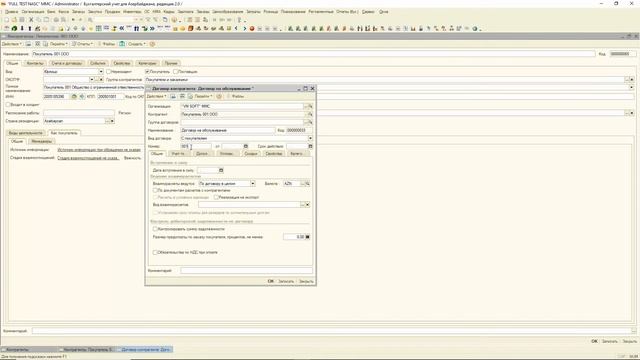
Task: Open the Стадия взаимоотношений link
Action: point(88,158)
